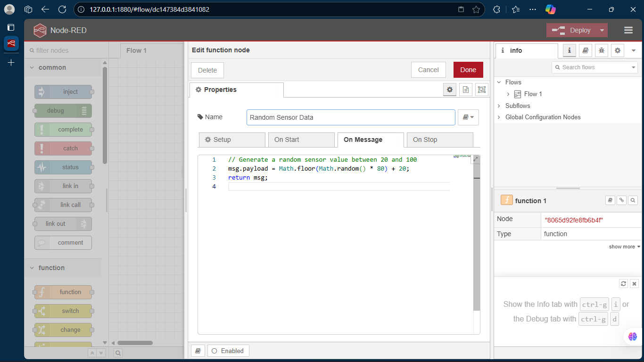644x362 pixels.
Task: Select the function node in the palette
Action: (x=63, y=292)
